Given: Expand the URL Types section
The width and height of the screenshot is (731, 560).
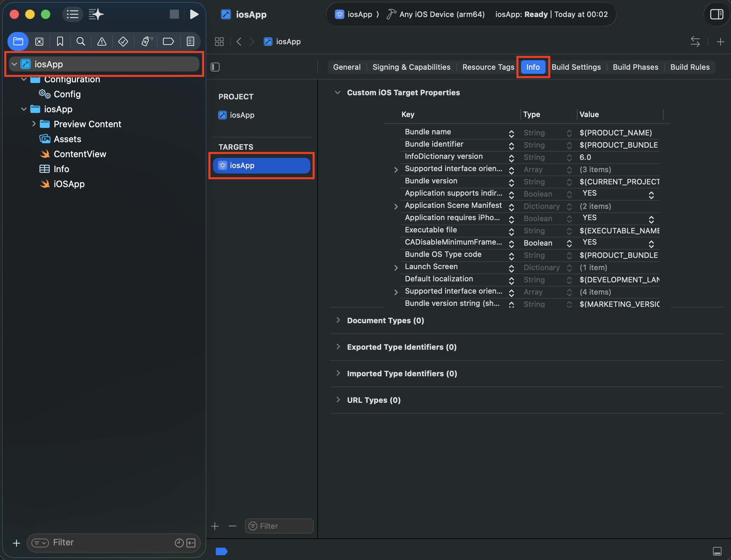Looking at the screenshot, I should pos(338,400).
